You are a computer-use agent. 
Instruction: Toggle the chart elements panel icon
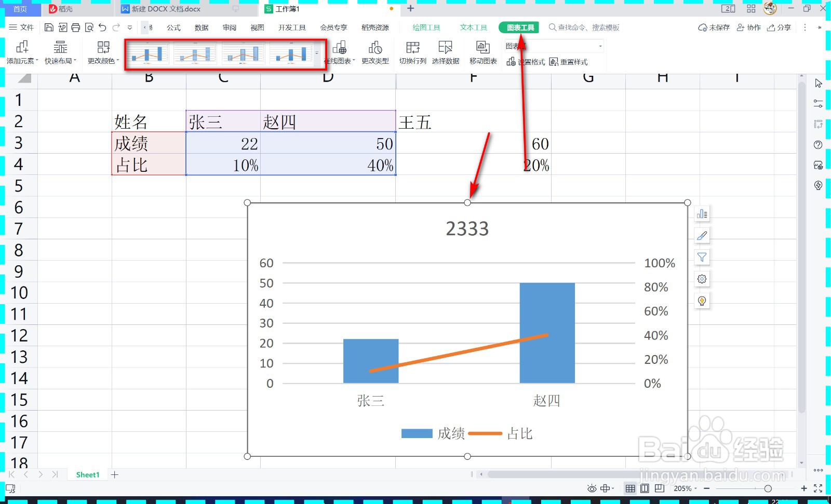tap(702, 213)
